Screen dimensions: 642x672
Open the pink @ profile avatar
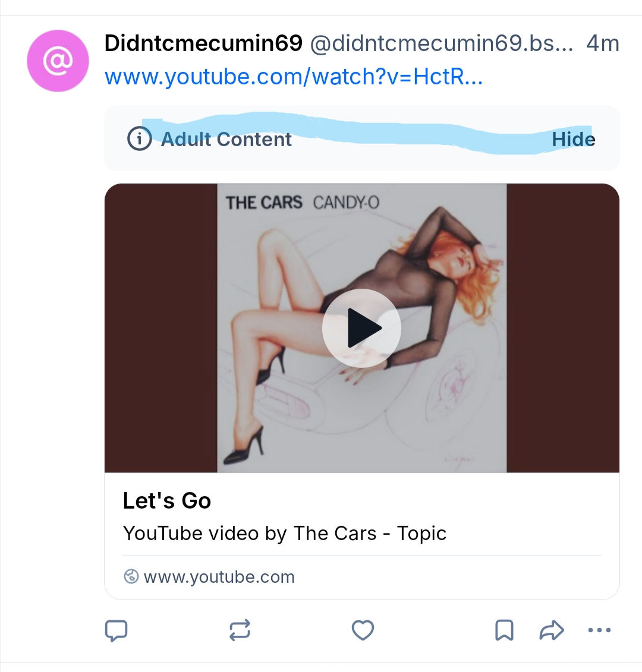58,61
